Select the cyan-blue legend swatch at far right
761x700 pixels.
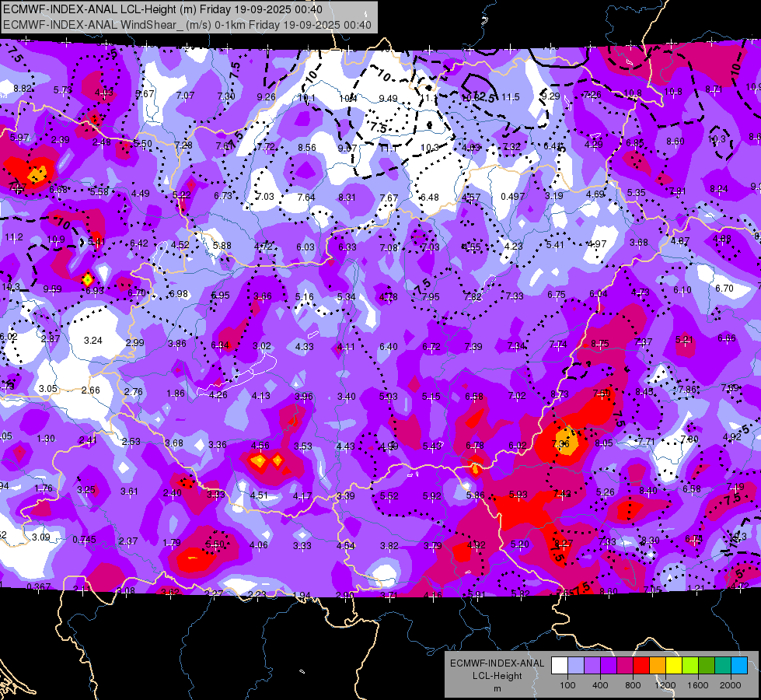click(x=739, y=665)
